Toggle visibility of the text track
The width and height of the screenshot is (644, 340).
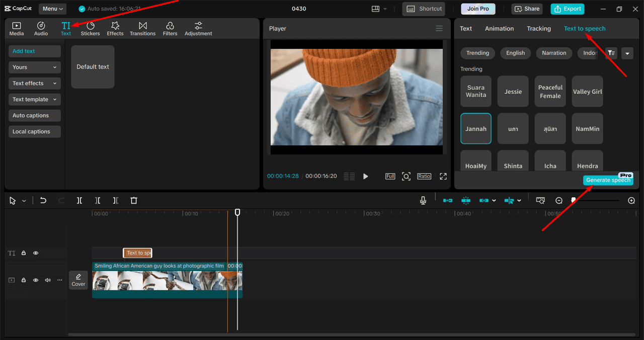point(36,253)
